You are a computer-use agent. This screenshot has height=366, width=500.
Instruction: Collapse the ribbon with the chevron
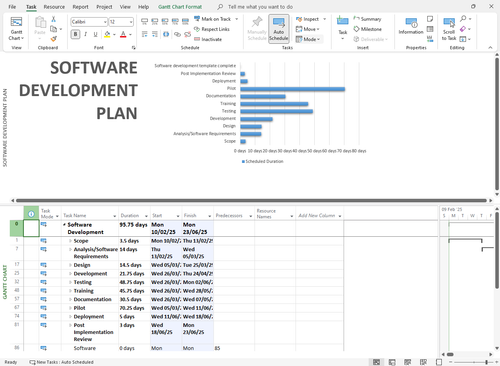[490, 48]
